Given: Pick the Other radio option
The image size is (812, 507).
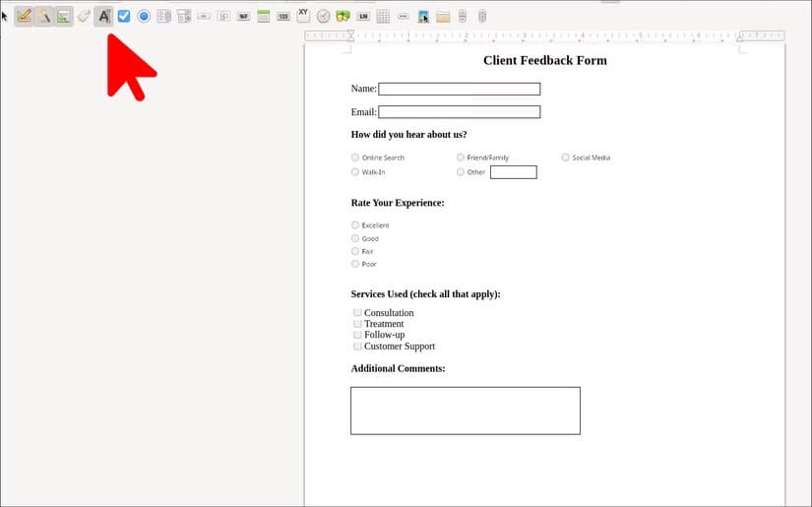Looking at the screenshot, I should [460, 172].
